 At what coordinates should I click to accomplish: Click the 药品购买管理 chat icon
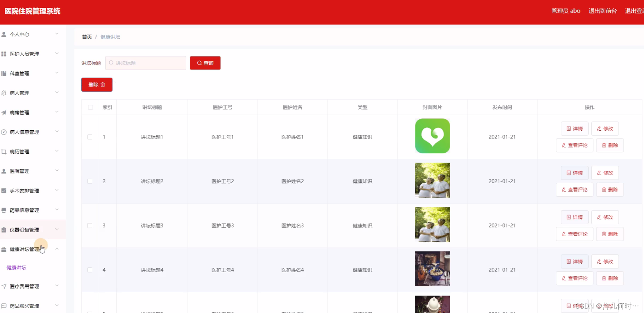click(4, 306)
